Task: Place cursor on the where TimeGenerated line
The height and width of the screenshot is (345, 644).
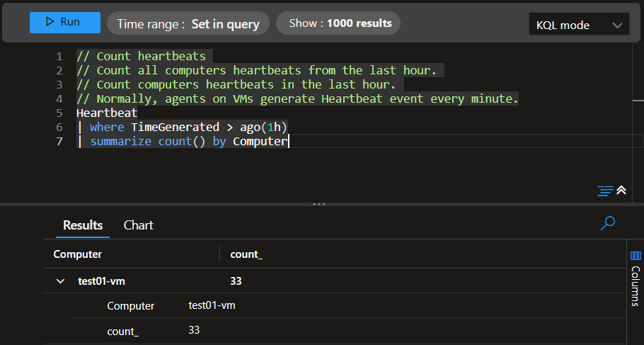Action: [x=182, y=127]
